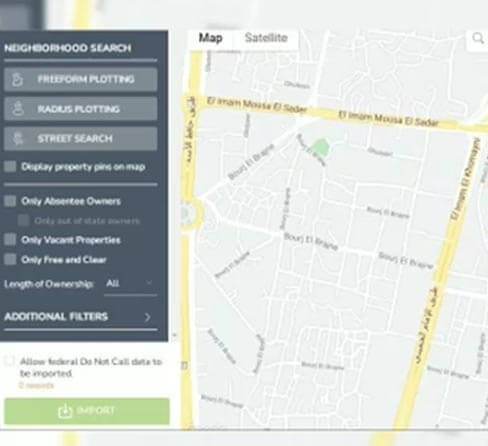Switch to Satellite map view
The width and height of the screenshot is (488, 446).
coord(266,38)
